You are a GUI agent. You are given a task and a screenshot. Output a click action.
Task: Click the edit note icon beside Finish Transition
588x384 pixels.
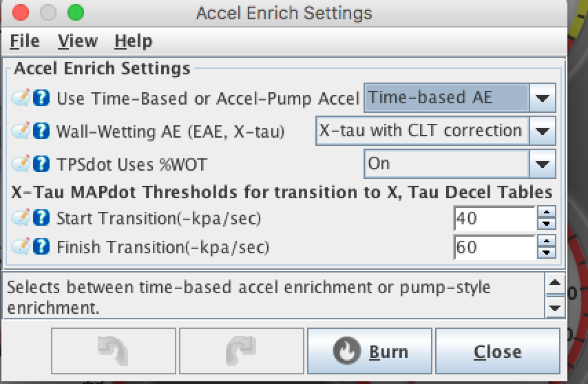pos(20,246)
